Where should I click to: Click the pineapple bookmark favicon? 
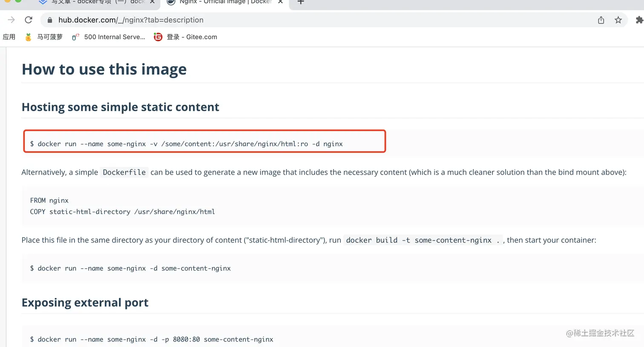(28, 37)
